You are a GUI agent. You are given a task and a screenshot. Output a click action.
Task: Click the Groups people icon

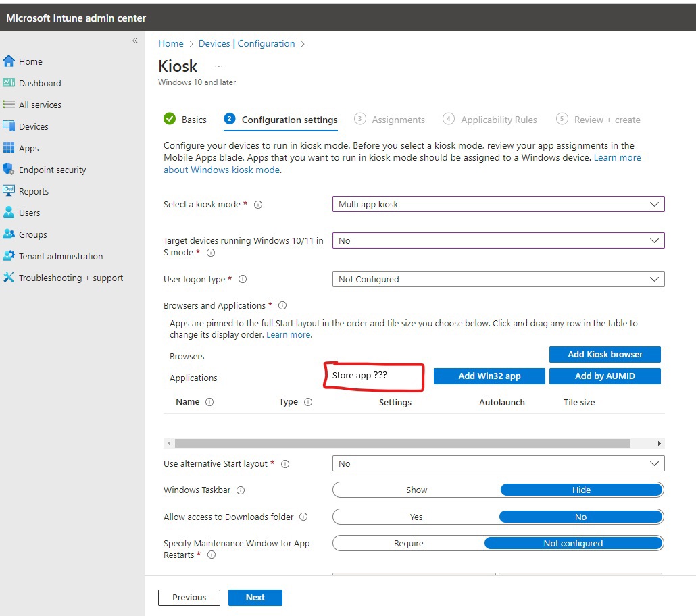pyautogui.click(x=8, y=234)
